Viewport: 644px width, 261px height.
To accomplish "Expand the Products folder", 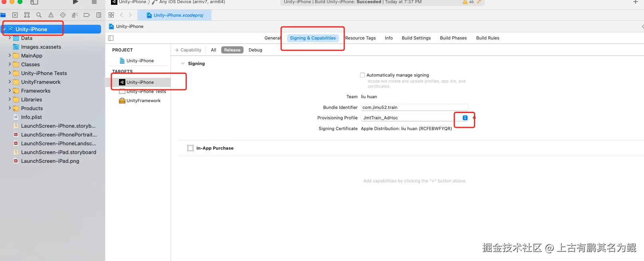I will click(10, 108).
